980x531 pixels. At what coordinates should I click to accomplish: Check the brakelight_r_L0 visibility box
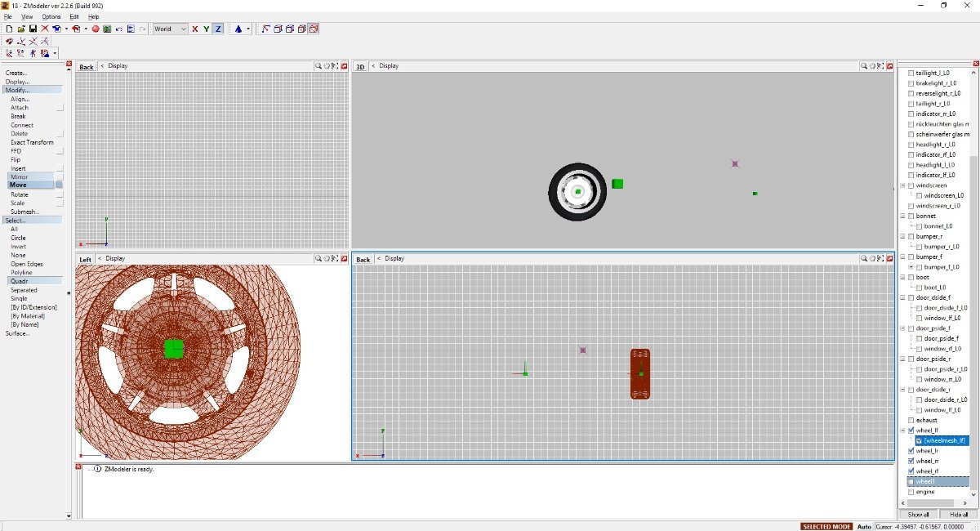(x=911, y=83)
